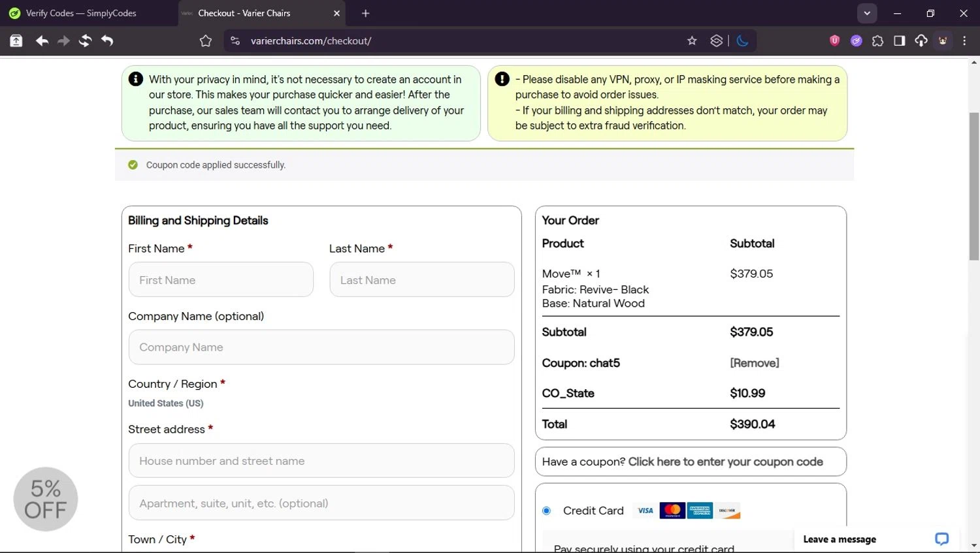Click the star icon left of address bar

click(206, 41)
